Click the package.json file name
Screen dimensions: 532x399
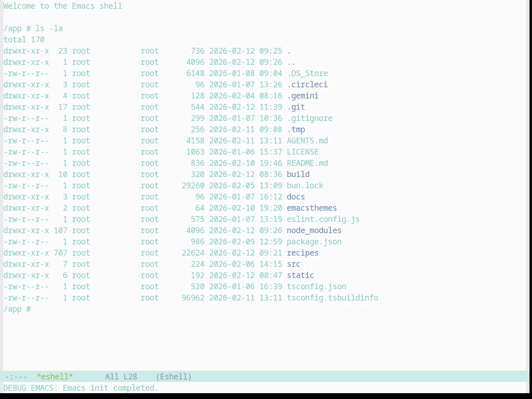pyautogui.click(x=314, y=242)
